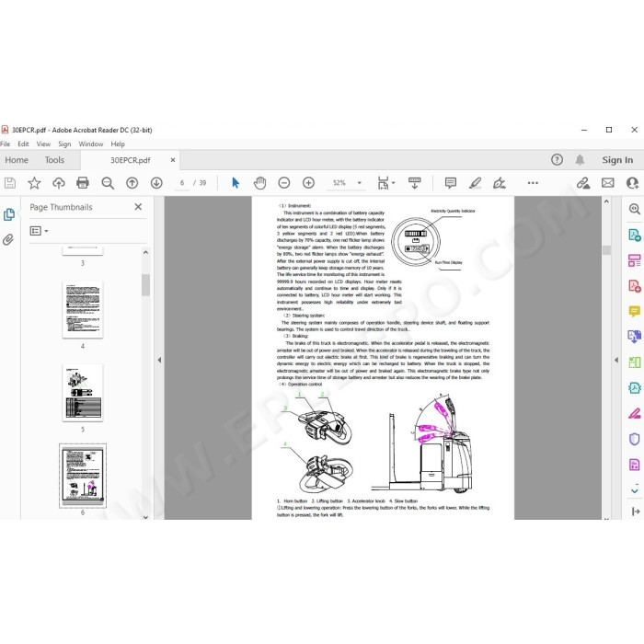Add document to starred with star icon
The height and width of the screenshot is (644, 644).
pos(34,183)
